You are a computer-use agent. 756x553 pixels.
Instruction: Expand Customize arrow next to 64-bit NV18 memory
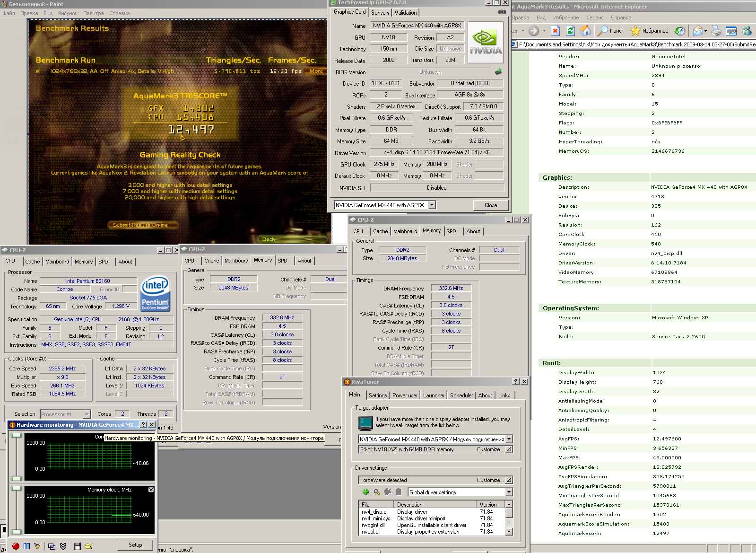pos(509,449)
